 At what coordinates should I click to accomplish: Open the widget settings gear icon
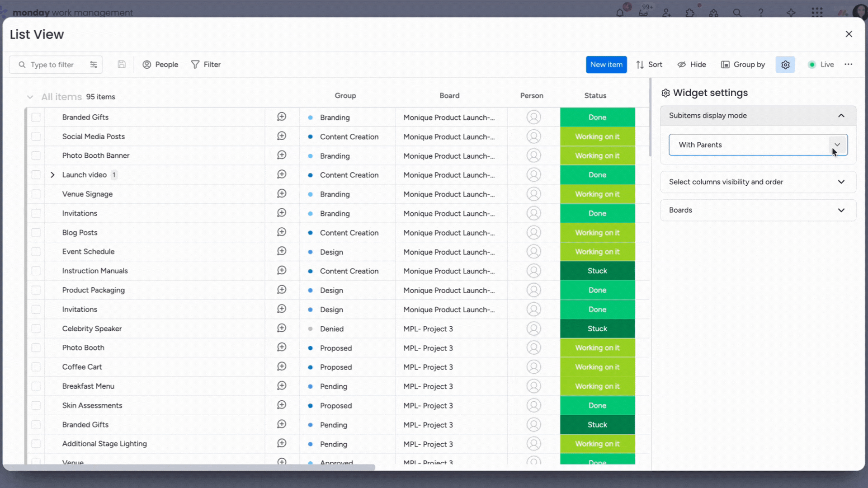tap(785, 65)
